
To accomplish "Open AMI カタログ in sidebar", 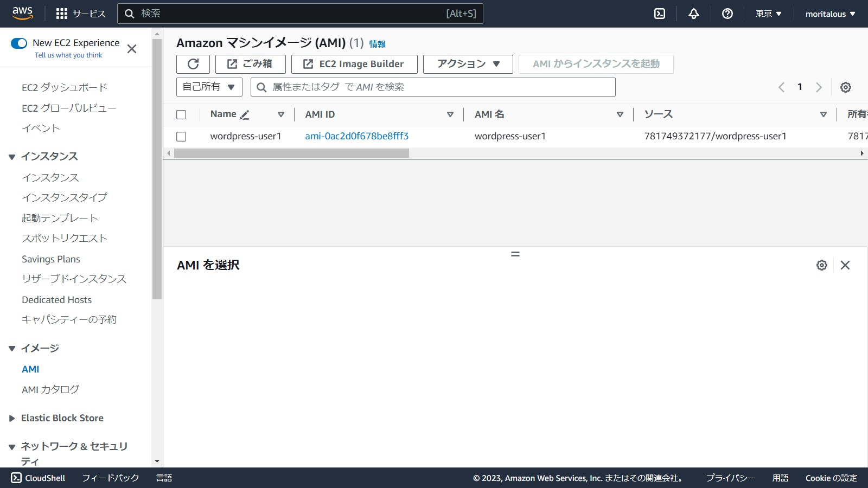I will coord(50,389).
